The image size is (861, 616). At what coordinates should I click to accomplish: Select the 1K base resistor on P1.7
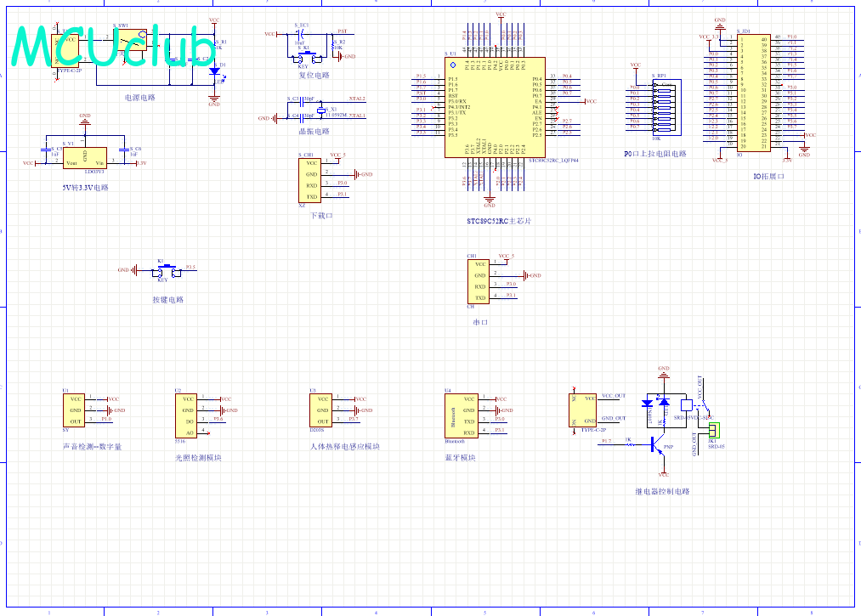(629, 444)
